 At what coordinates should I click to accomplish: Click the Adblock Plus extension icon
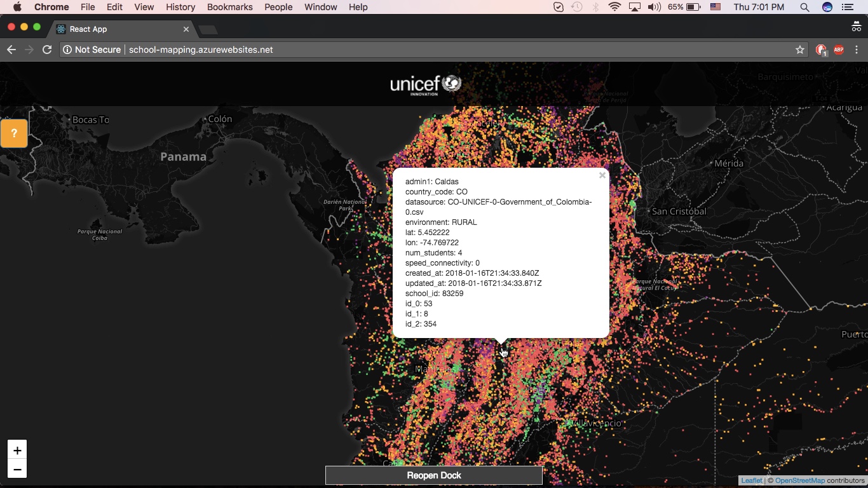[838, 49]
